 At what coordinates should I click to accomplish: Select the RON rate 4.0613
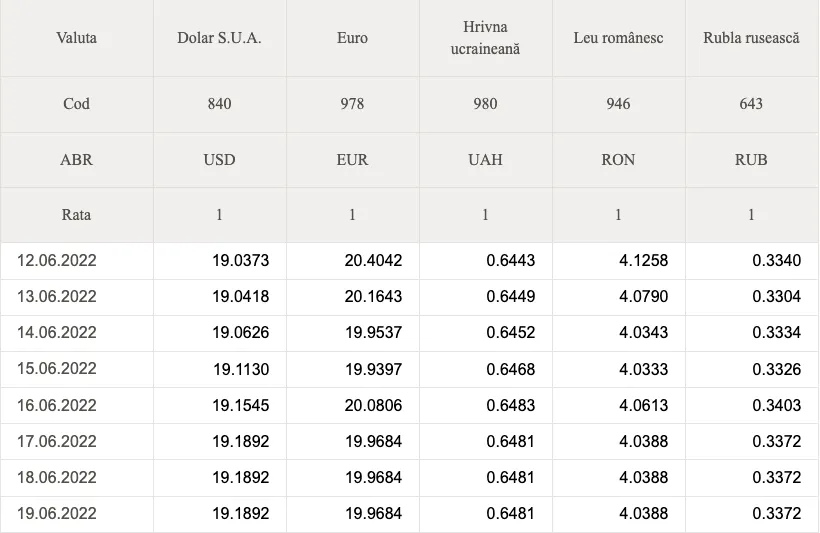click(644, 405)
